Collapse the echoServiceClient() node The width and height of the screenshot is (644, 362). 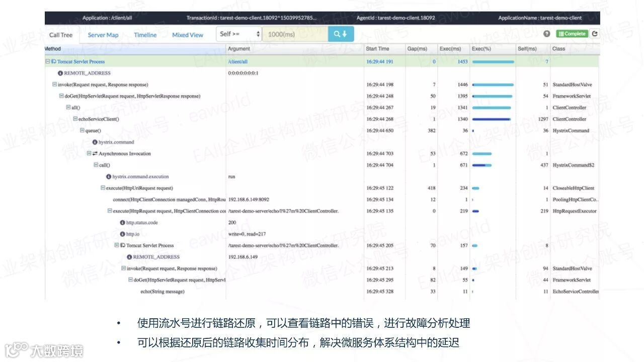click(75, 119)
